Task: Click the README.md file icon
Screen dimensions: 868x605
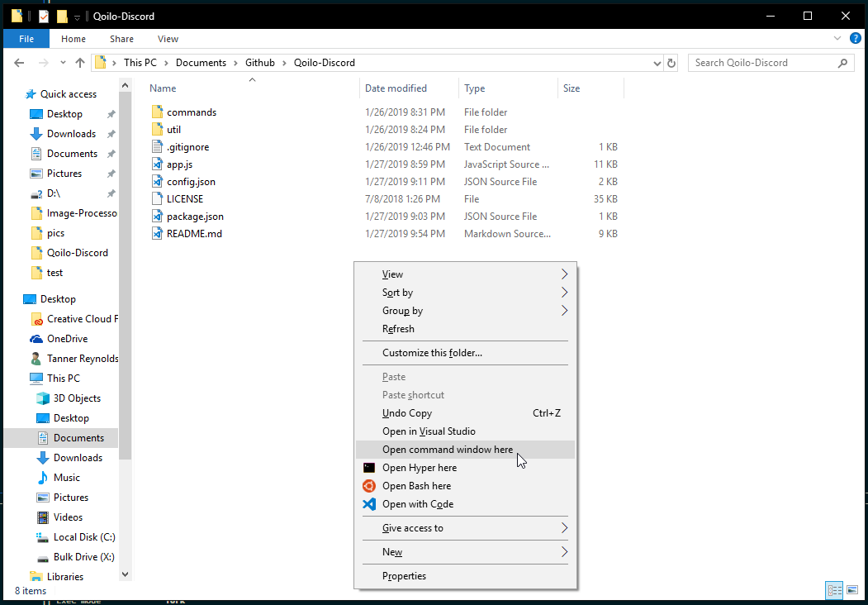Action: (158, 234)
